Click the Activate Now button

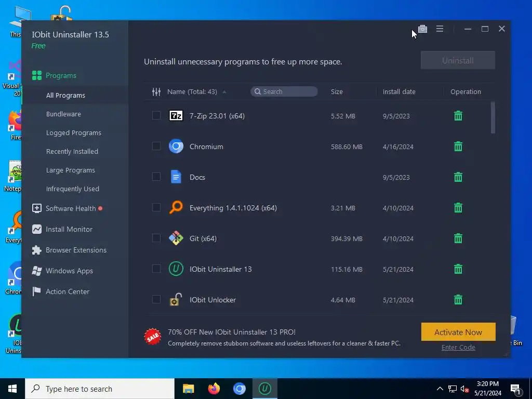[458, 332]
